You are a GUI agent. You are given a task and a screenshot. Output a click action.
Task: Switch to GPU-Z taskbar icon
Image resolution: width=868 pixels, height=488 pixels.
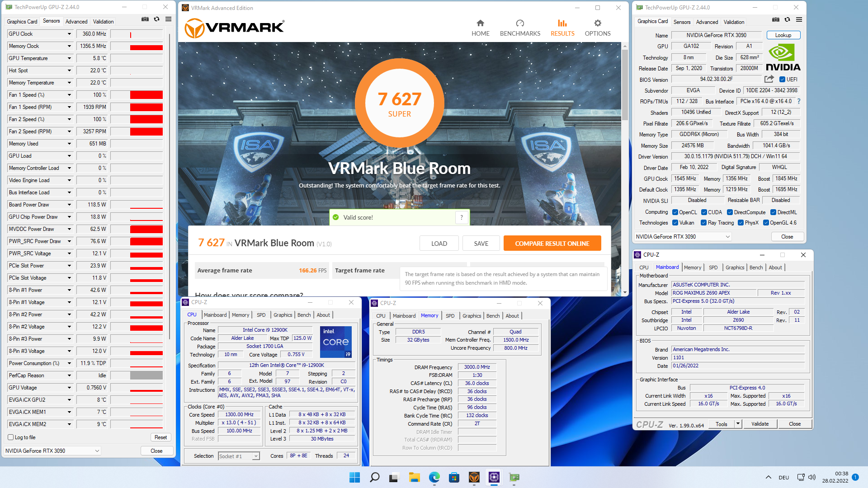point(514,477)
